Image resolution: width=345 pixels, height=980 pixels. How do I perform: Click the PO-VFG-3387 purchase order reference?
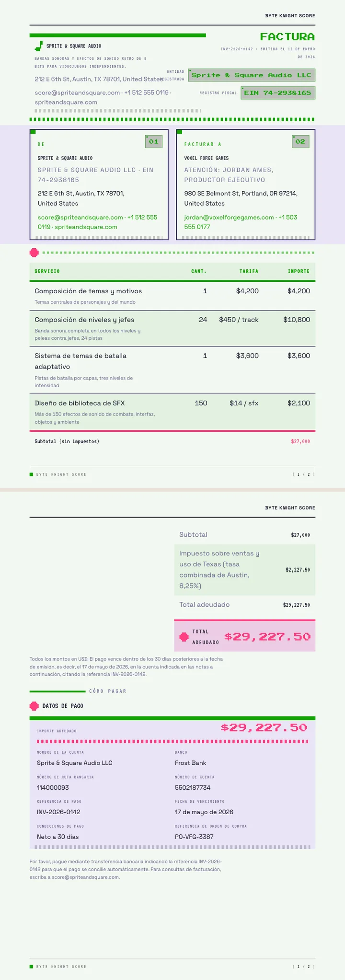[194, 837]
